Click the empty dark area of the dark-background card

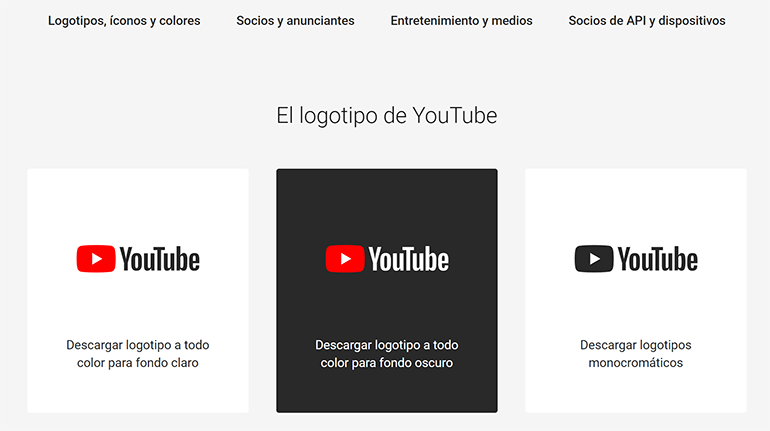387,200
